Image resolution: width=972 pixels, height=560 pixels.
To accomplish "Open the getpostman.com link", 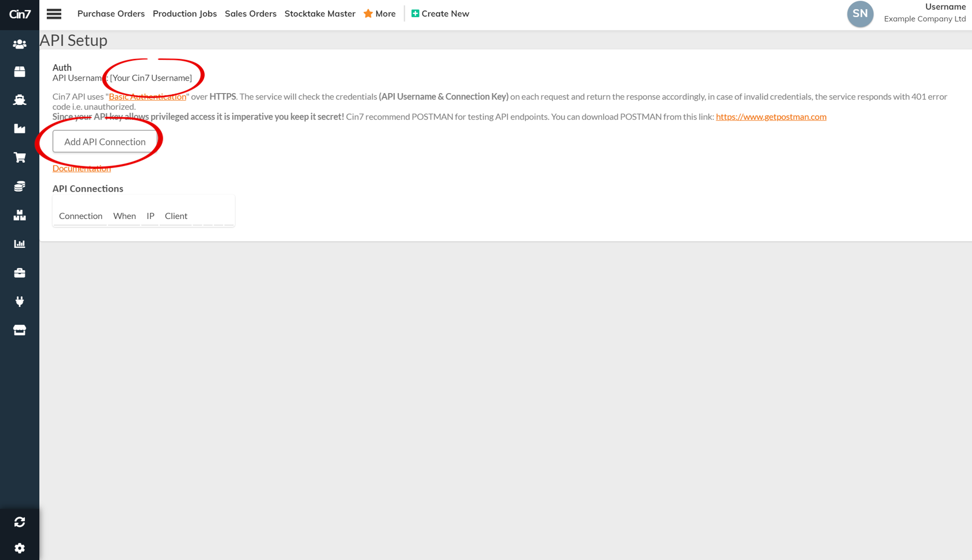I will [771, 116].
